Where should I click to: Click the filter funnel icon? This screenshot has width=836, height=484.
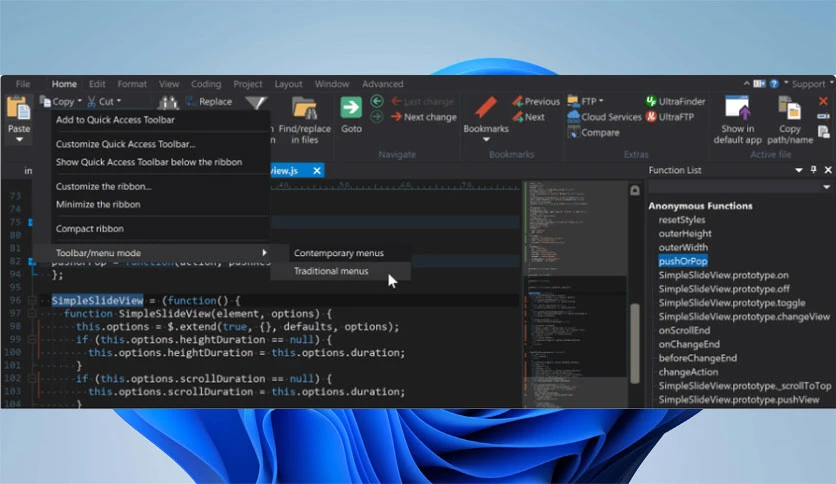click(x=256, y=103)
